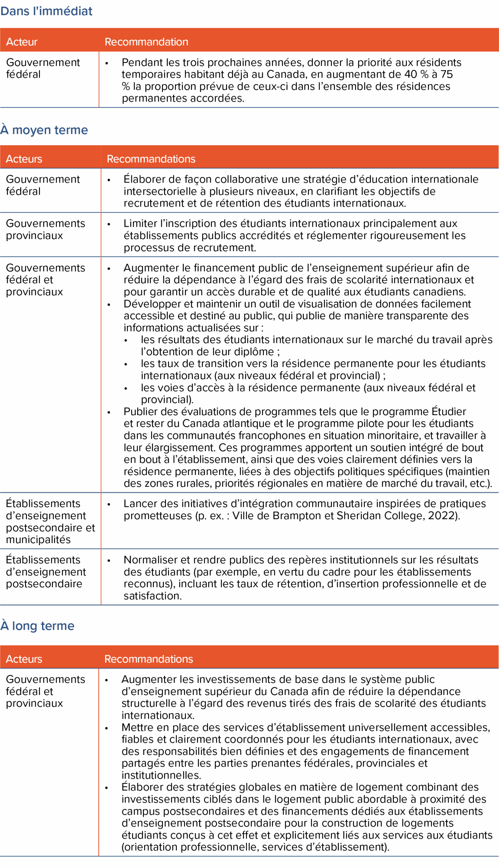Select "Gouvernement fédéral" cell in the immédiat table
Image resolution: width=499 pixels, height=868 pixels.
point(43,68)
